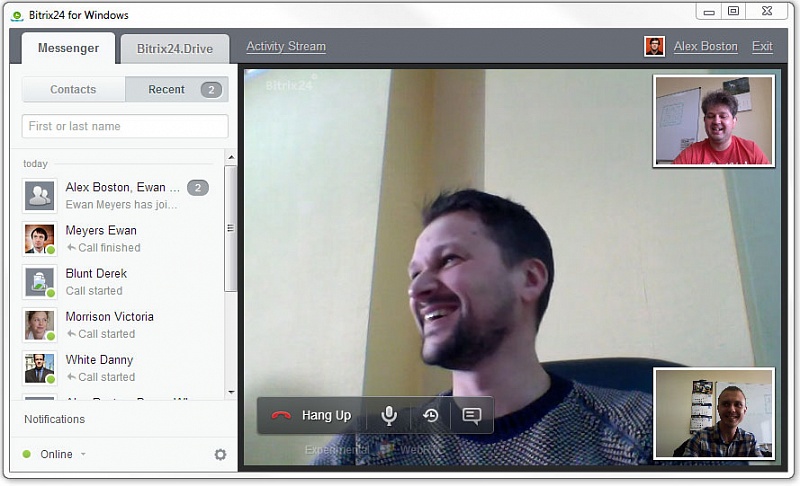
Task: Open the Morrison Victoria conversation
Action: coord(117,325)
